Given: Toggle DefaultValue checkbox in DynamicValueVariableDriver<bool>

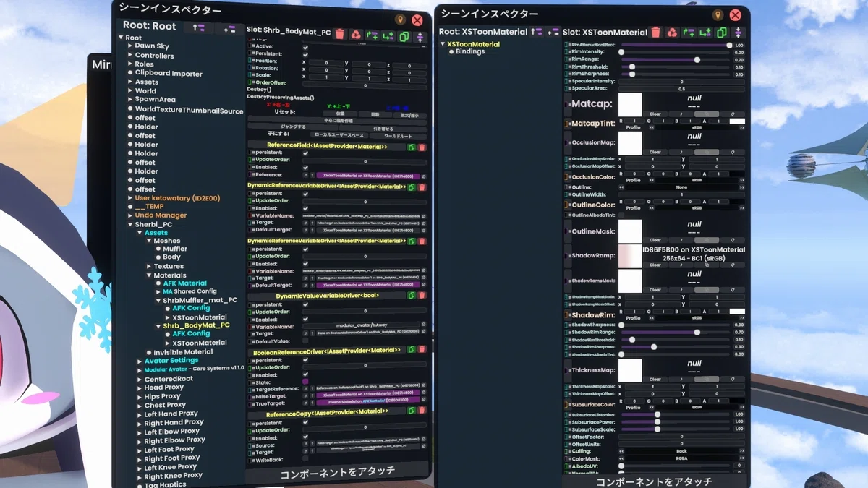Looking at the screenshot, I should point(305,341).
